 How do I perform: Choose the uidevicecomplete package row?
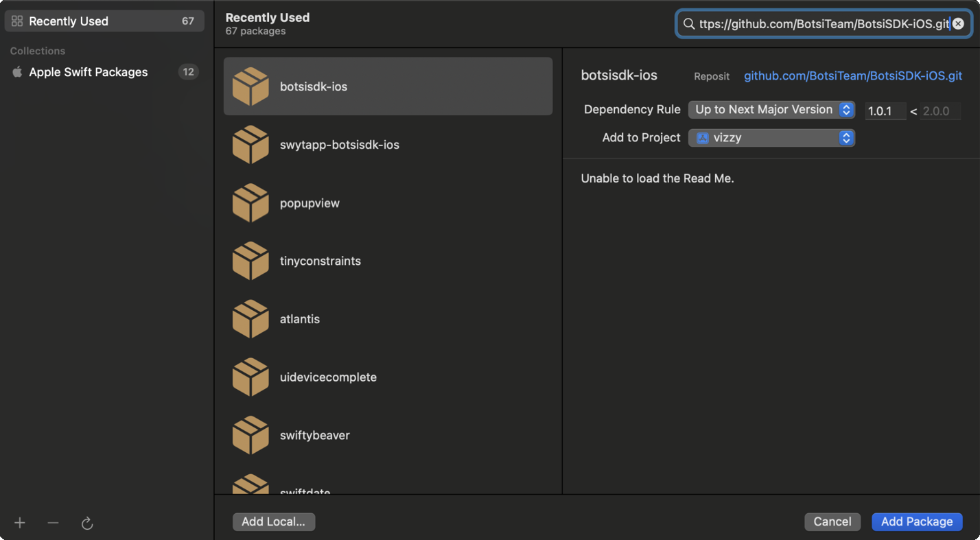pos(388,377)
